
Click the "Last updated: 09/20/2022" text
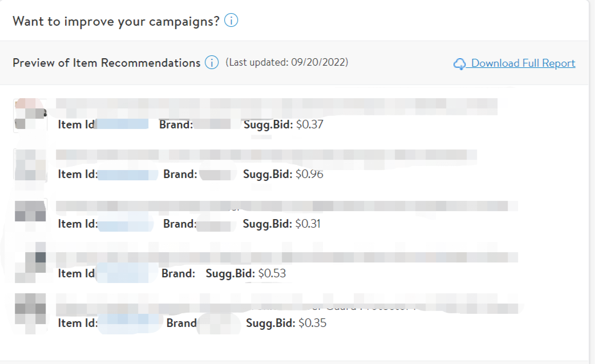[x=287, y=62]
